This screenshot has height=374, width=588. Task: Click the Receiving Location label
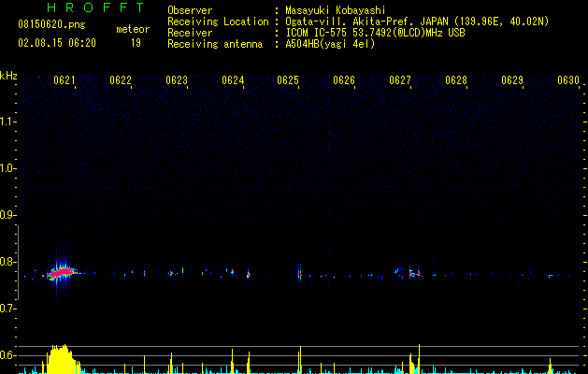218,22
